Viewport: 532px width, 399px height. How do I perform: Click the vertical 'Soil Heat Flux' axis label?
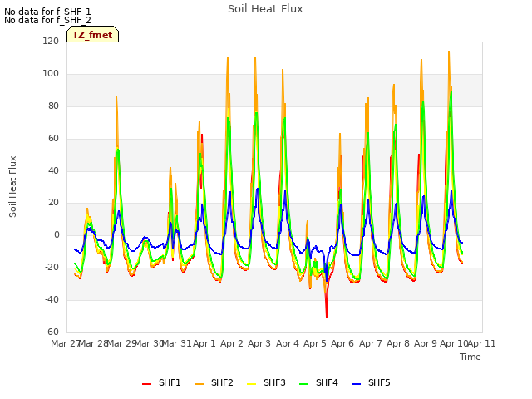point(12,186)
